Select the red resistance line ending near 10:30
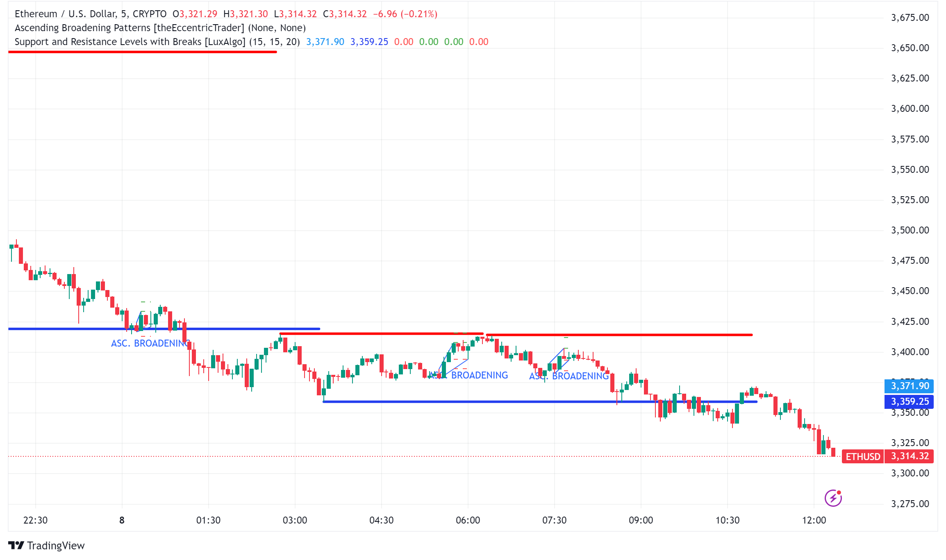 click(x=619, y=335)
